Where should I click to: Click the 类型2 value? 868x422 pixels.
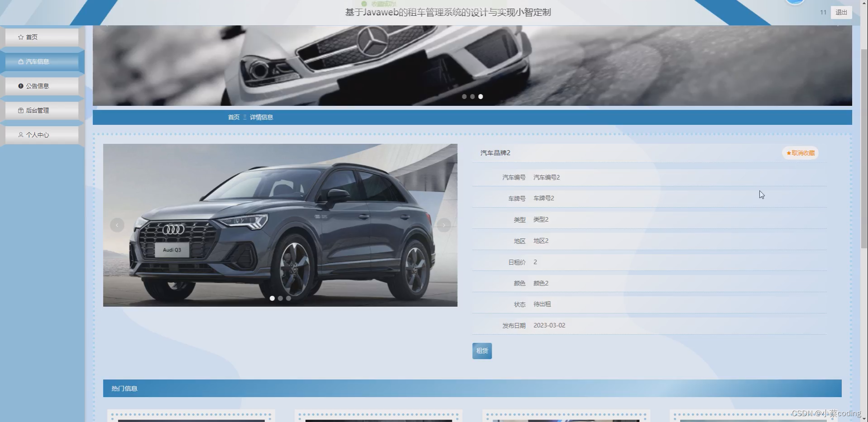tap(541, 219)
